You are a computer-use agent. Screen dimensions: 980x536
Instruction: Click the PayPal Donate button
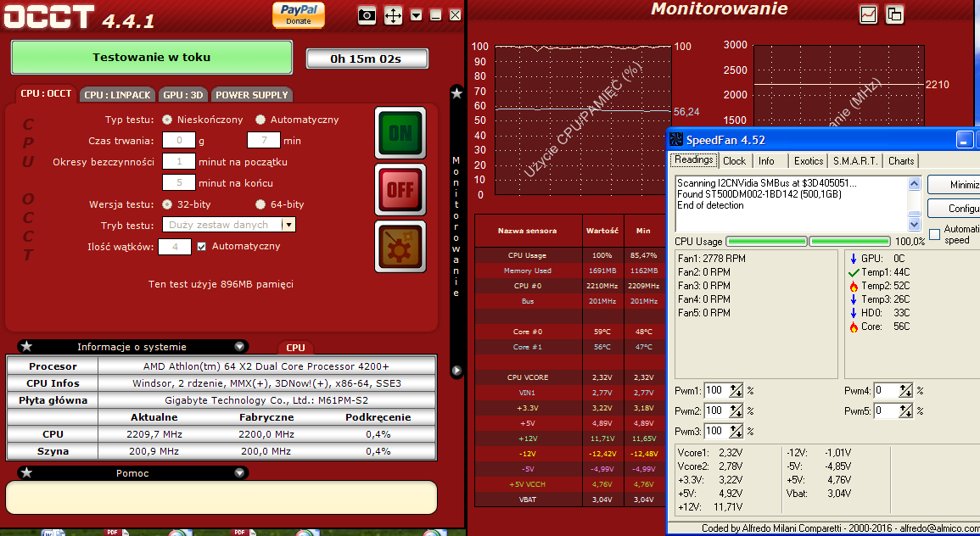tap(299, 14)
